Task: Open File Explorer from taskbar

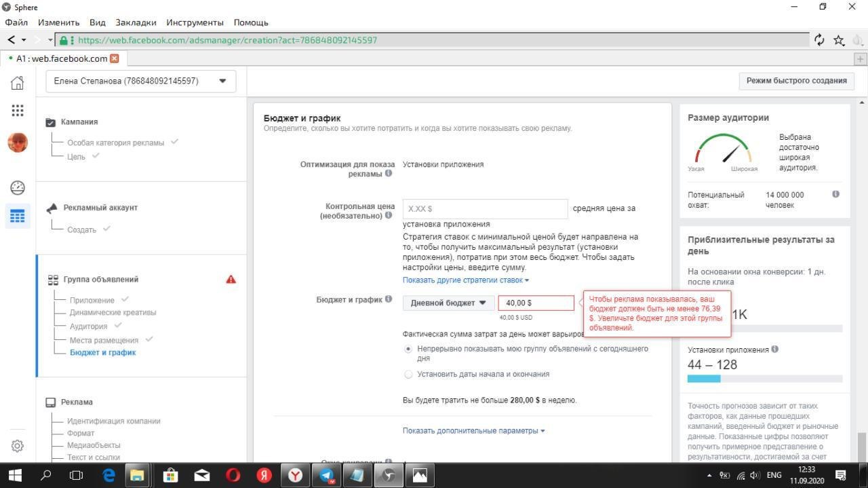Action: point(138,475)
